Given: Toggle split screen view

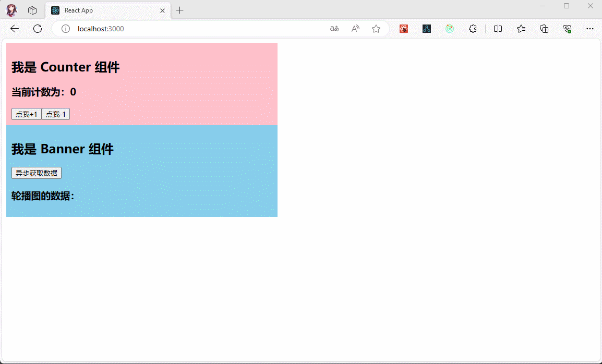Looking at the screenshot, I should (498, 29).
